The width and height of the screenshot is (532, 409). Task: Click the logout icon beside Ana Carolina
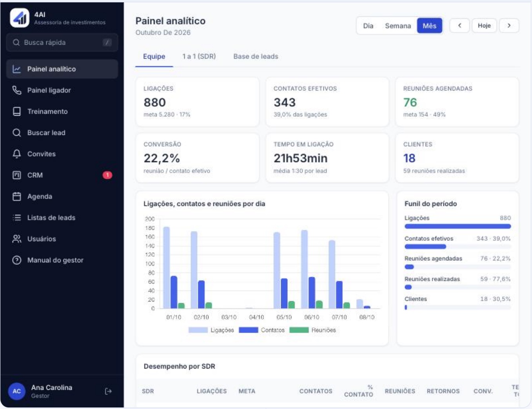[108, 391]
